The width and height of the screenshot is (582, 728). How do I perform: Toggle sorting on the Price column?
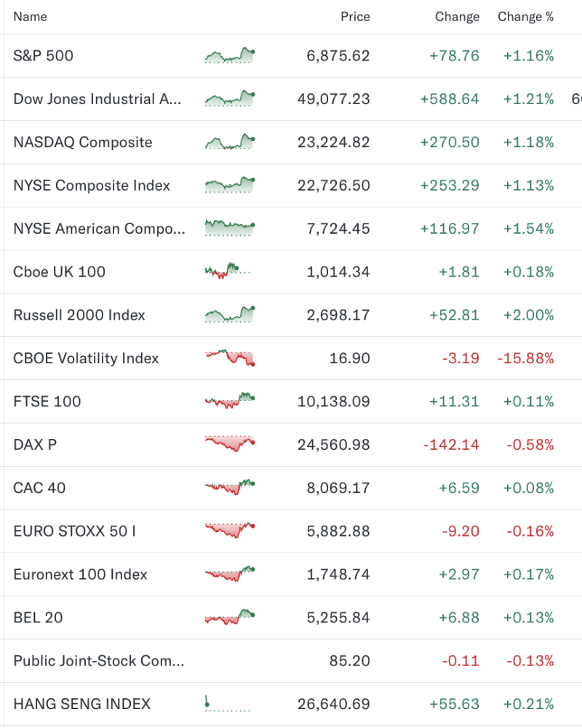(355, 17)
